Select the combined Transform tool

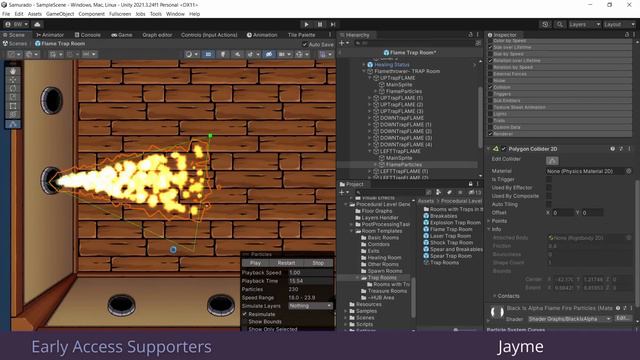point(13,115)
